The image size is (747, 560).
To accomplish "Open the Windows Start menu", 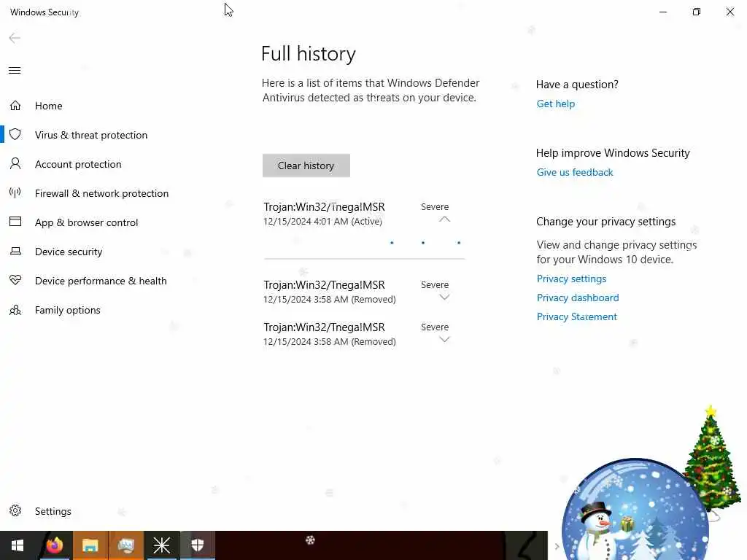I will [x=18, y=545].
